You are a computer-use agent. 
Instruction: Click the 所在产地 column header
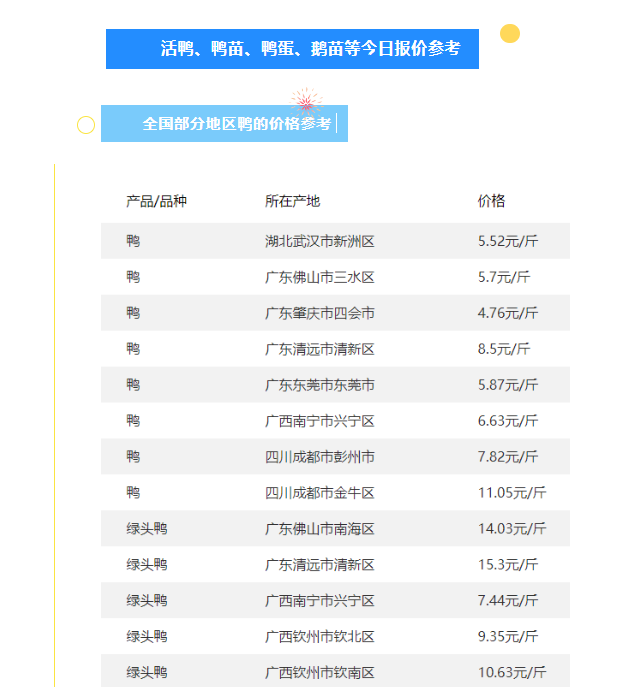pos(292,201)
